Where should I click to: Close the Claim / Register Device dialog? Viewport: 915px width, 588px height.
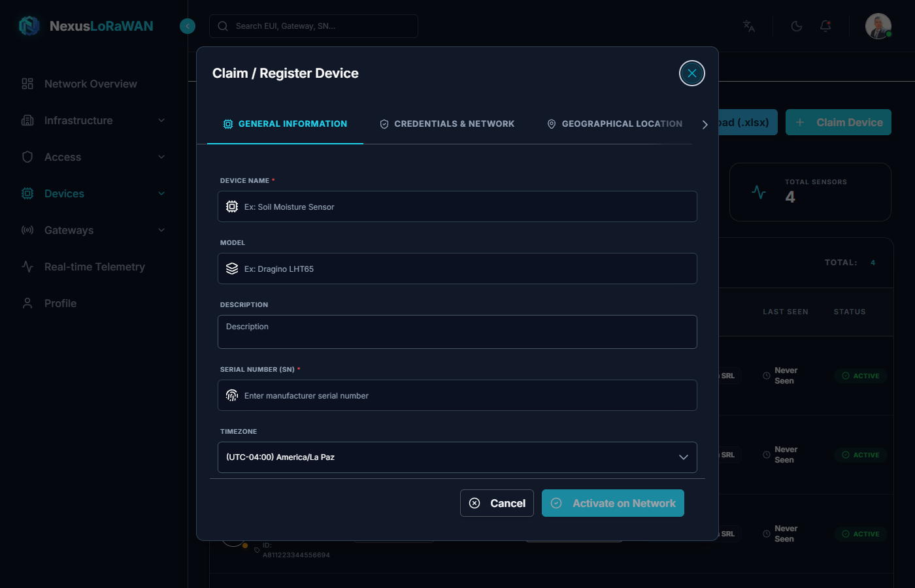coord(692,73)
